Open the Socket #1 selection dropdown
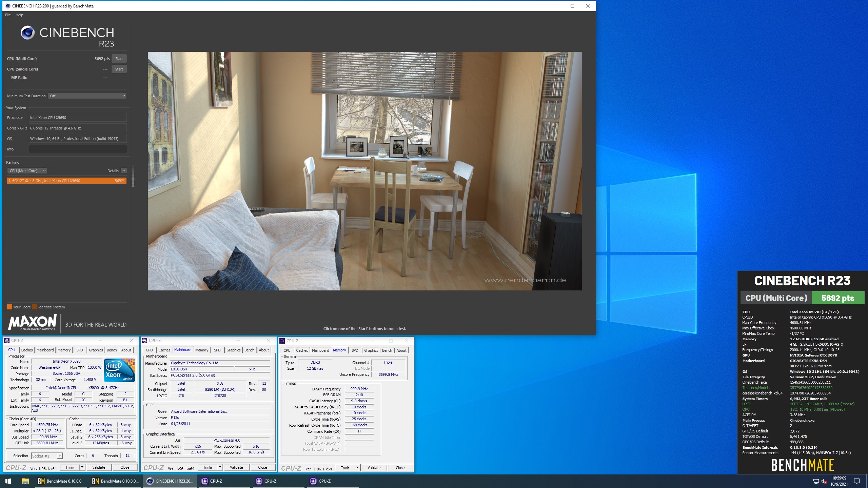Viewport: 868px width, 488px height. (x=47, y=456)
